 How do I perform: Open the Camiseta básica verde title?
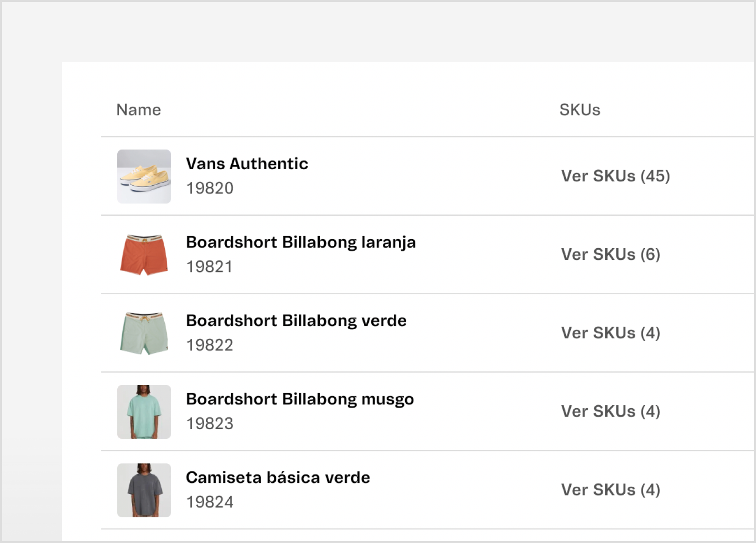278,478
